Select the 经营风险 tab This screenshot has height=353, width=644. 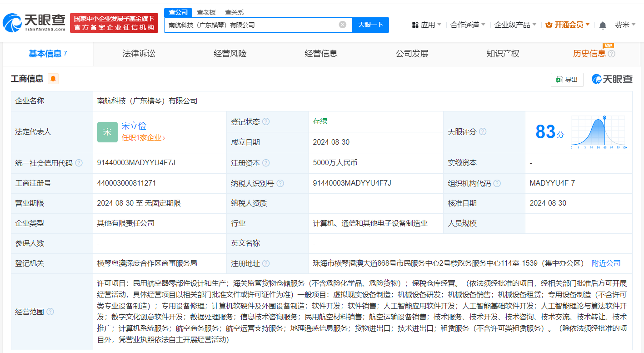[230, 53]
